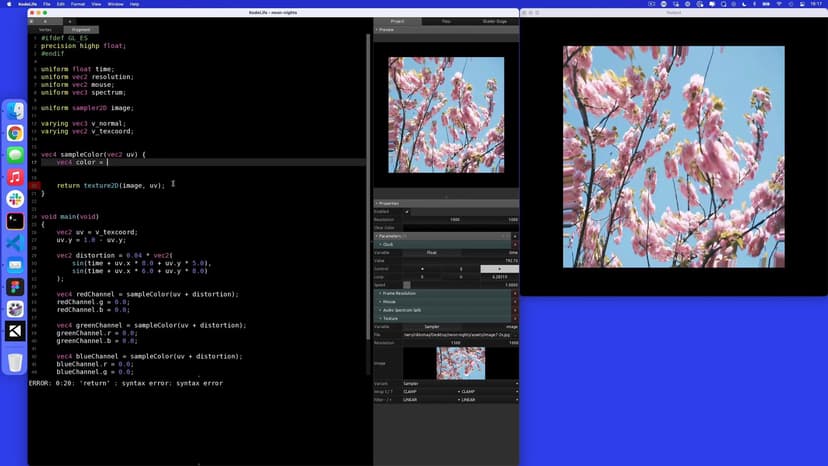Click the KodeLife icon in dock
Viewport: 828px width, 466px height.
click(15, 331)
